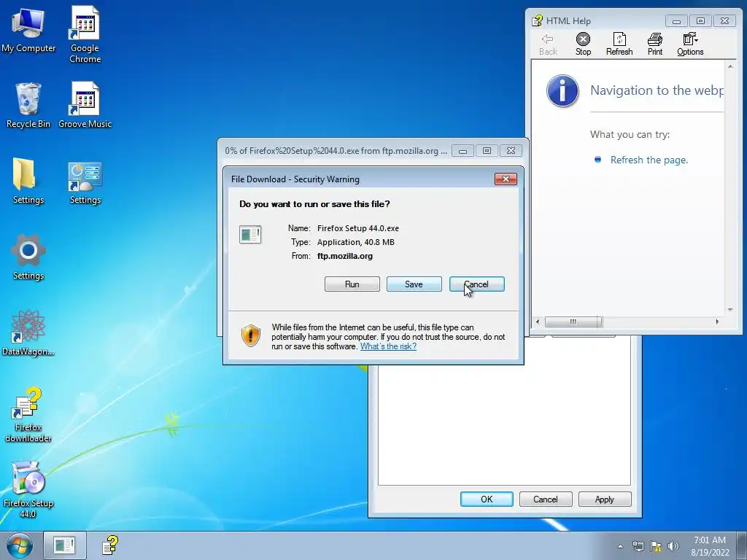Click the blue information icon in HTML Help
Viewport: 747px width, 560px height.
[562, 90]
